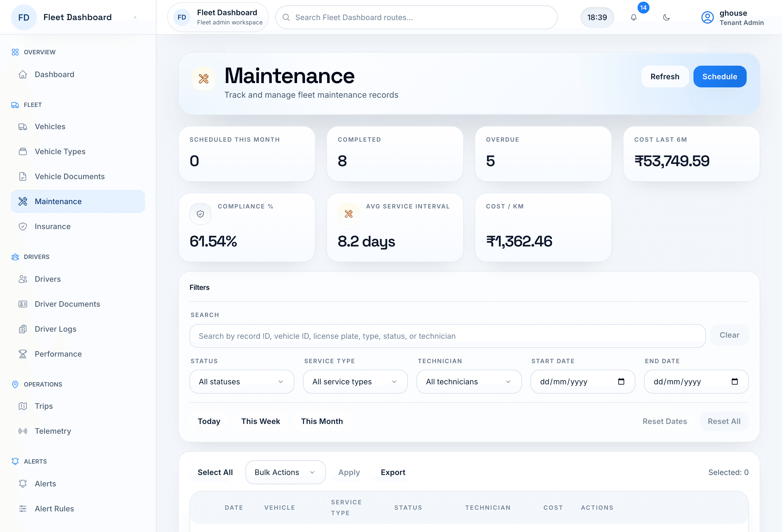Focus the Search Fleet Dashboard routes field

(416, 17)
